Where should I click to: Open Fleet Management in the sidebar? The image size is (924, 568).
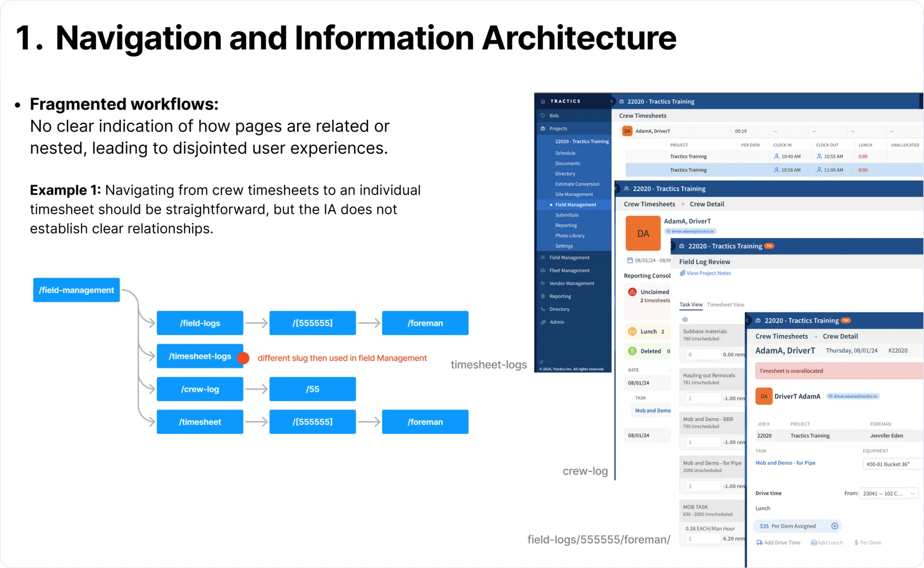(x=569, y=271)
